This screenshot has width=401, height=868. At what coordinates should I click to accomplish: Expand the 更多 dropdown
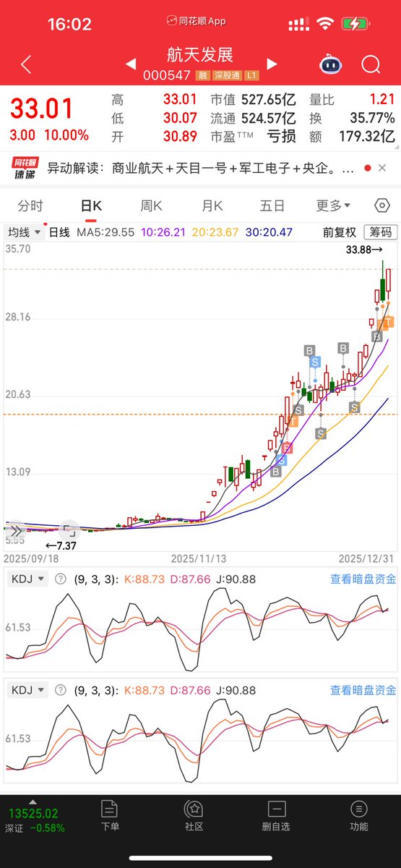click(x=333, y=206)
